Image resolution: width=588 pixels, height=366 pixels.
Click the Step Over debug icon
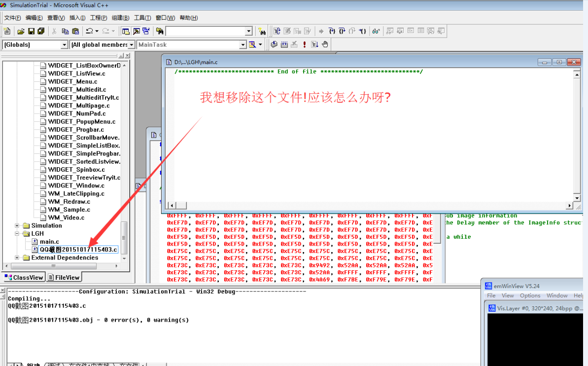click(342, 31)
